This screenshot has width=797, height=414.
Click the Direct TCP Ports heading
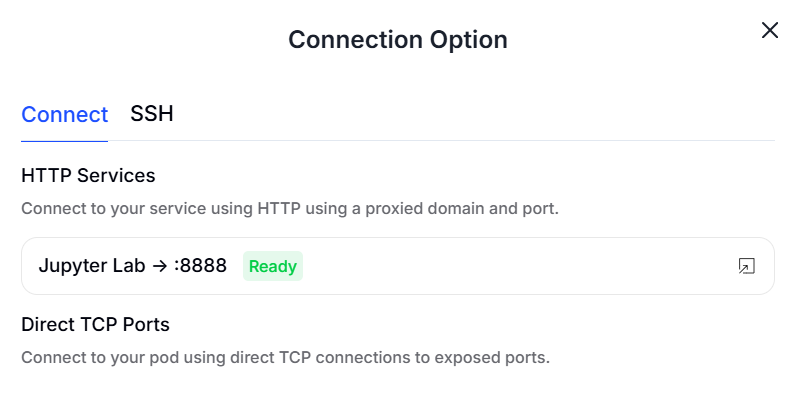click(x=95, y=324)
